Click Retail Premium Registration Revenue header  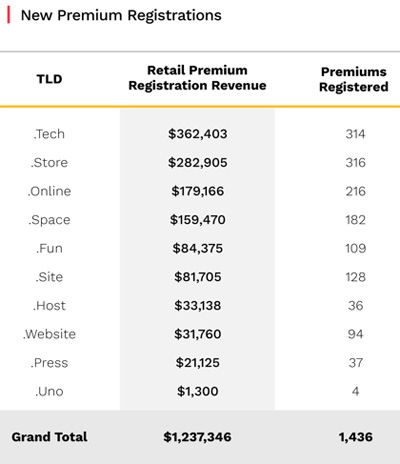197,78
